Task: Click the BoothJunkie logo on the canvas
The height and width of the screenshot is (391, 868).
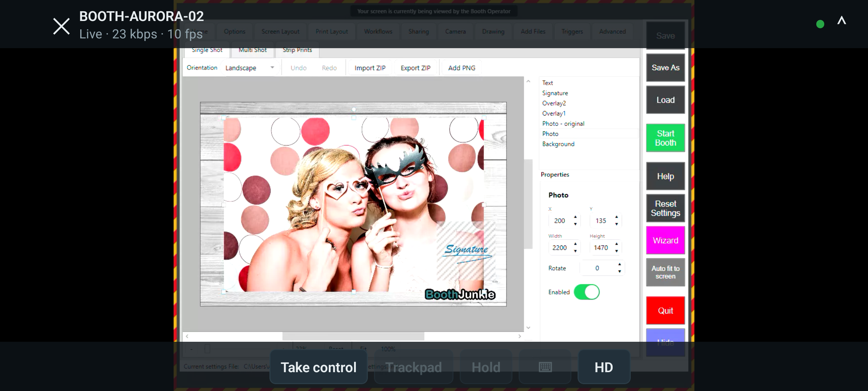Action: 460,294
